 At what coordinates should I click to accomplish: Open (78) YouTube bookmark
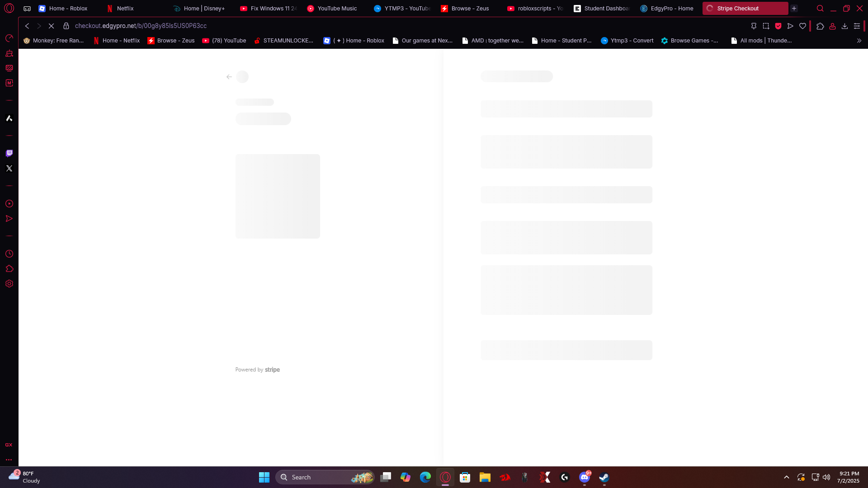click(224, 41)
